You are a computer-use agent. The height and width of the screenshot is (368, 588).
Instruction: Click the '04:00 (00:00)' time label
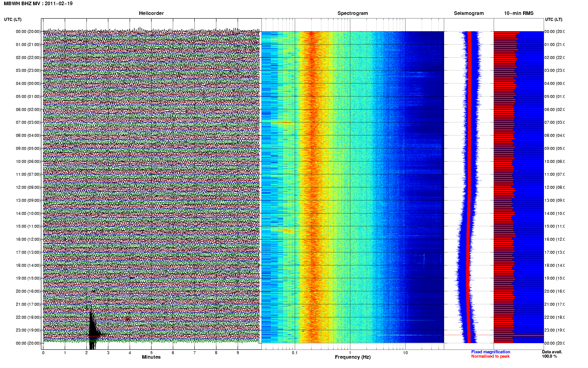(28, 83)
